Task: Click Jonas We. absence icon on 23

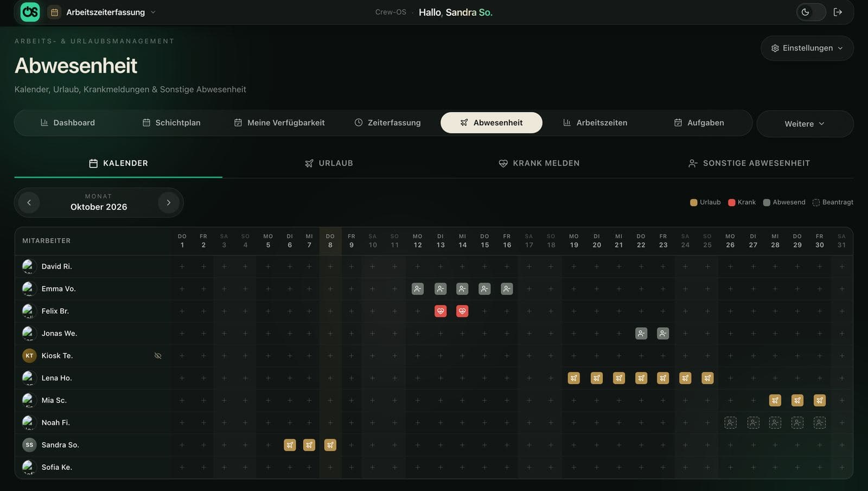Action: point(663,334)
